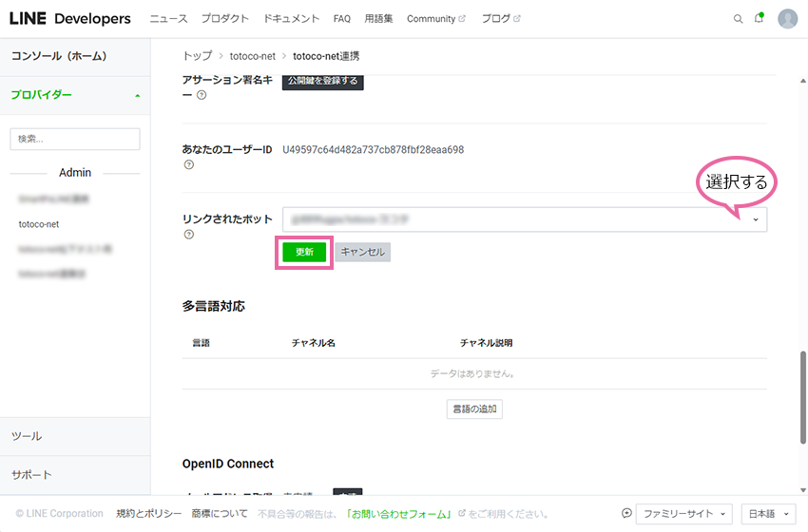Viewport: 808px width, 532px height.
Task: Click the 言語 column header
Action: coord(201,343)
